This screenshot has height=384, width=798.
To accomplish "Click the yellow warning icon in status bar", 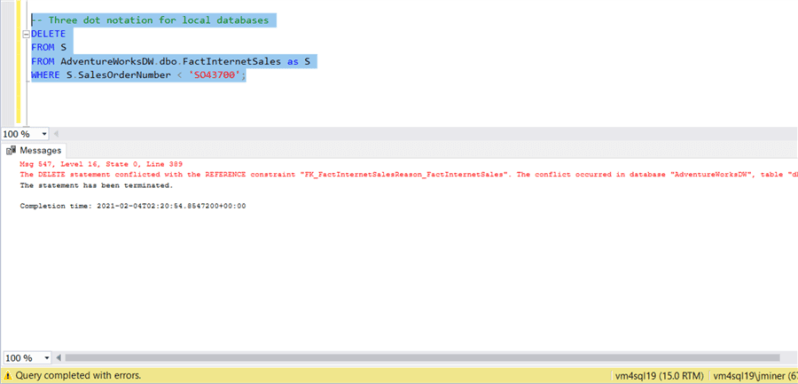I will tap(8, 376).
